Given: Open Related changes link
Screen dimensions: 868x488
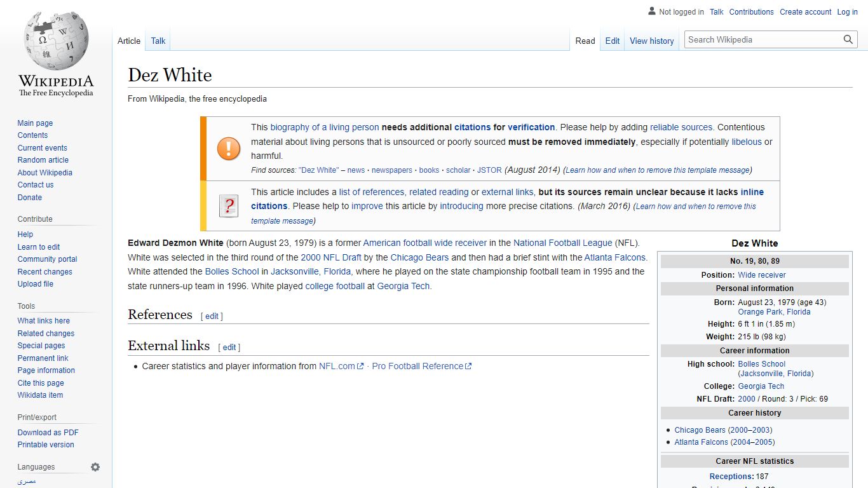Looking at the screenshot, I should (x=46, y=334).
